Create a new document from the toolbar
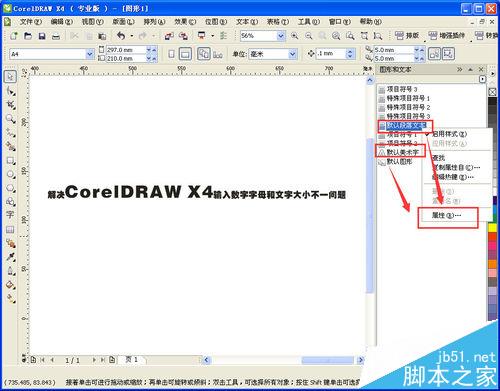Screen dimensions: 500x391 pyautogui.click(x=14, y=36)
